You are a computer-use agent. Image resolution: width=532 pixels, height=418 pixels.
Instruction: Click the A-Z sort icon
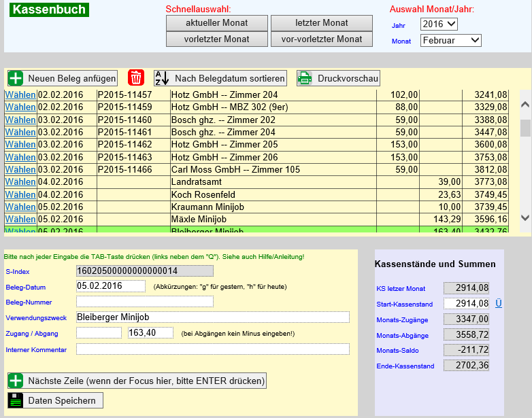tap(162, 78)
